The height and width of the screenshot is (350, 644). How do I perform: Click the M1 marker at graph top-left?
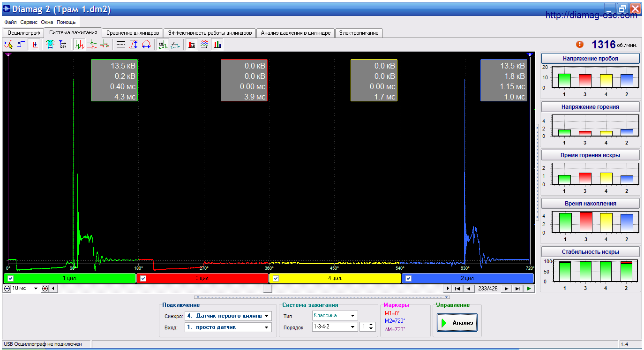coord(8,55)
